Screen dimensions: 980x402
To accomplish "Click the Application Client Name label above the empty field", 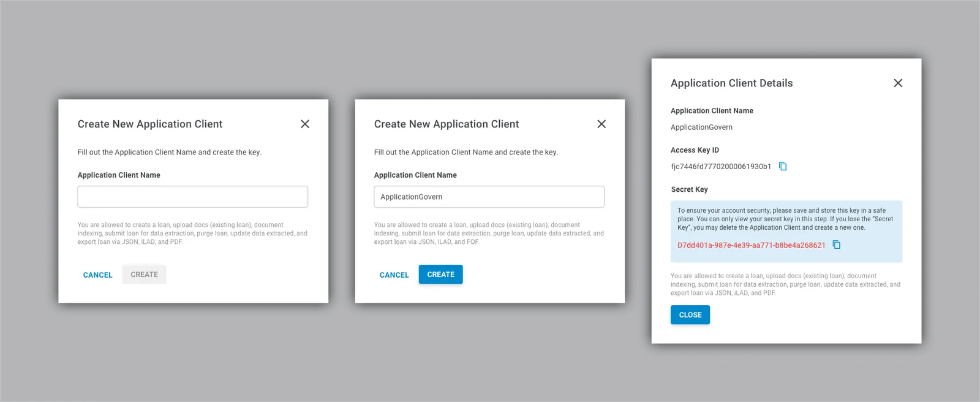I will [x=119, y=175].
